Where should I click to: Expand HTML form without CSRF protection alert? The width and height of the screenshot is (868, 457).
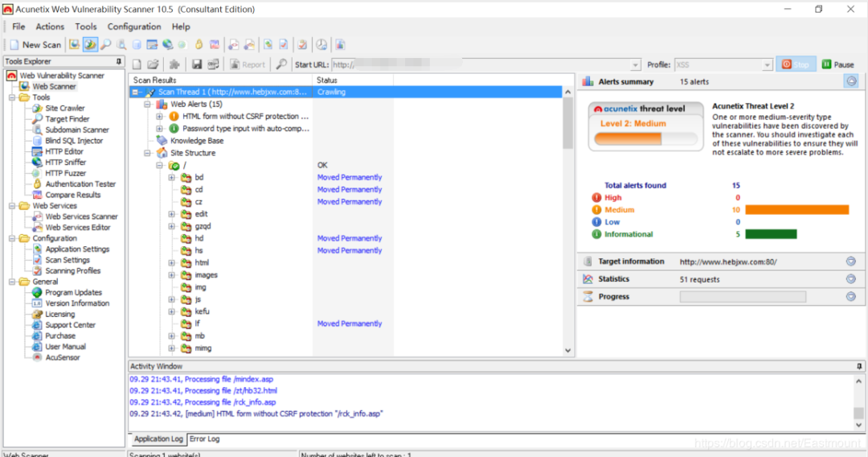coord(159,117)
